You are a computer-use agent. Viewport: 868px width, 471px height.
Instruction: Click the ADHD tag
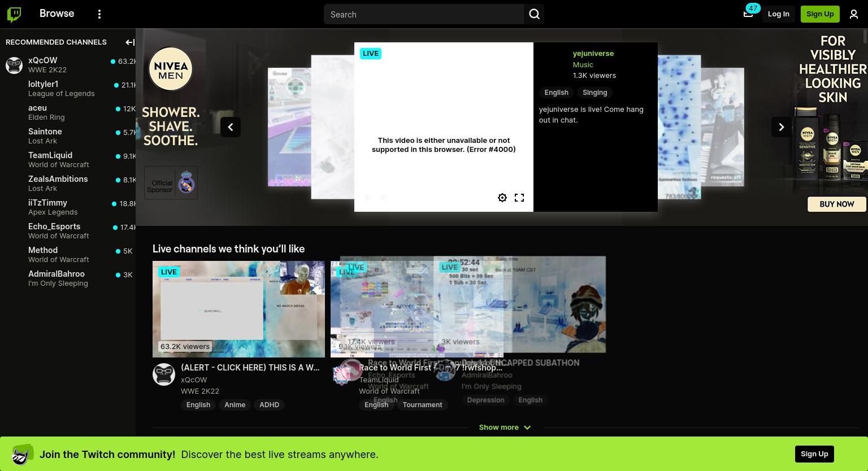269,405
